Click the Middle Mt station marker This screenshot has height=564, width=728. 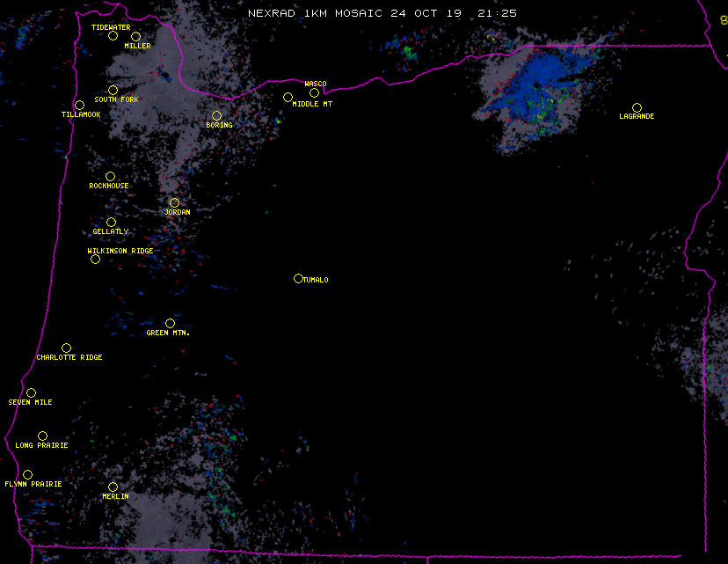(x=288, y=97)
